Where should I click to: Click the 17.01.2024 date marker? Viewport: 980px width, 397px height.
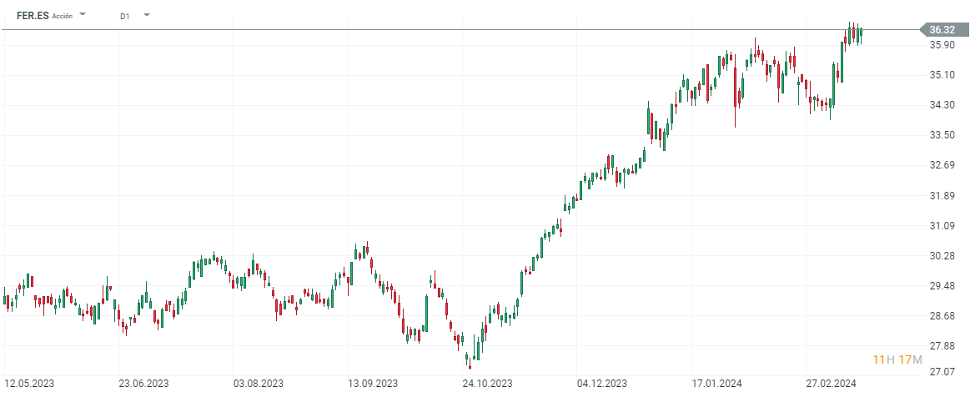[x=716, y=384]
